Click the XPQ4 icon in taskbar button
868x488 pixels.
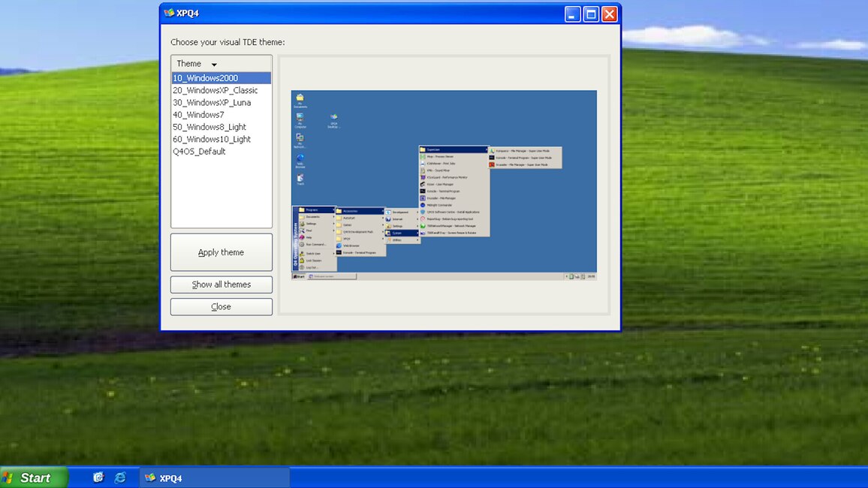[149, 477]
